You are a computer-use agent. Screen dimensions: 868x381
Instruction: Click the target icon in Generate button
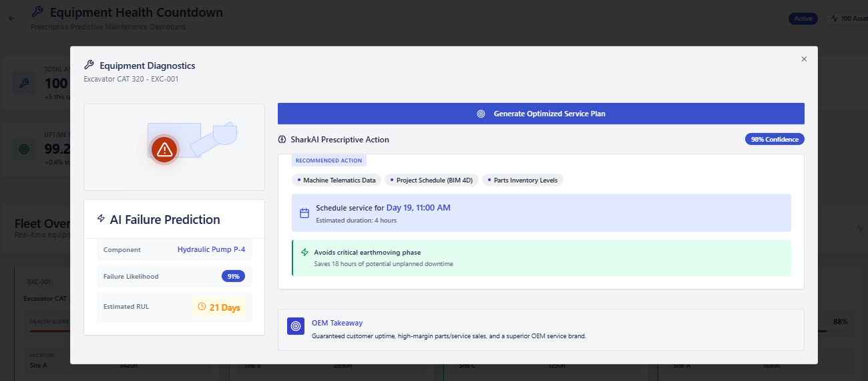(x=481, y=114)
